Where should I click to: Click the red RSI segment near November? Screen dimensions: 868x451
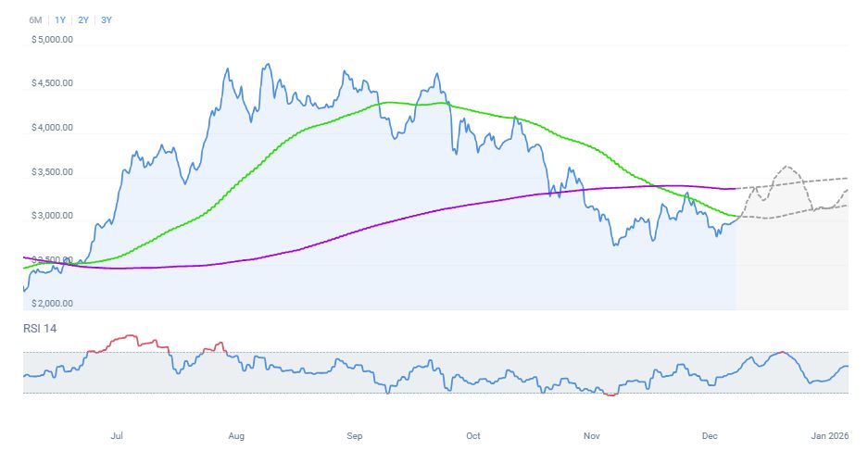610,395
